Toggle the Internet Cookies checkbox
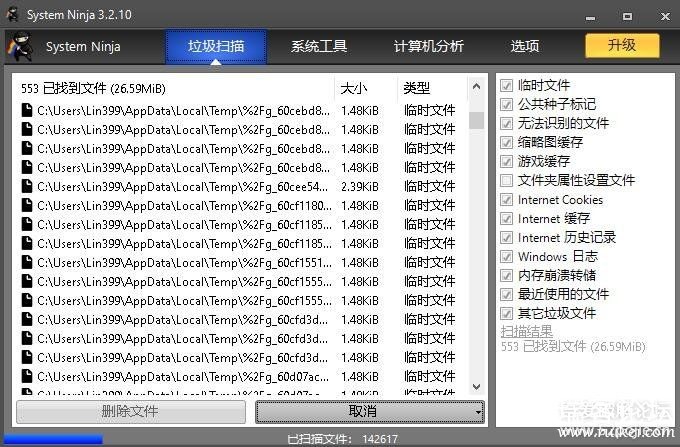 pos(506,199)
